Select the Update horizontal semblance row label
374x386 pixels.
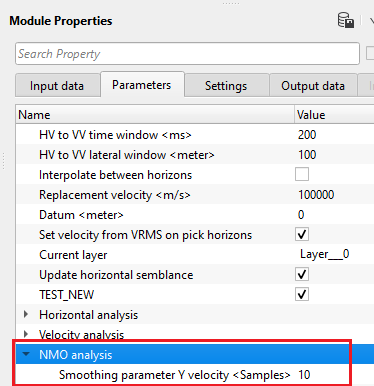click(x=116, y=275)
